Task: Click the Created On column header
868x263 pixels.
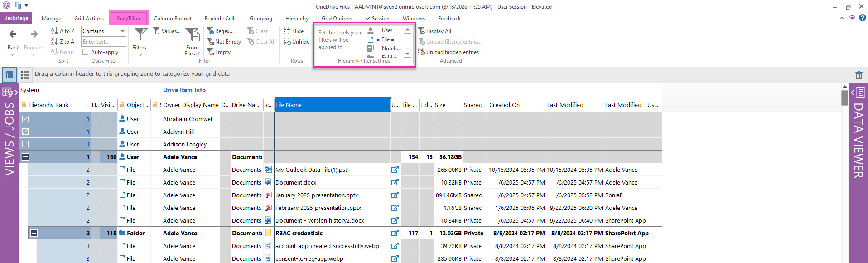Action: coord(517,105)
